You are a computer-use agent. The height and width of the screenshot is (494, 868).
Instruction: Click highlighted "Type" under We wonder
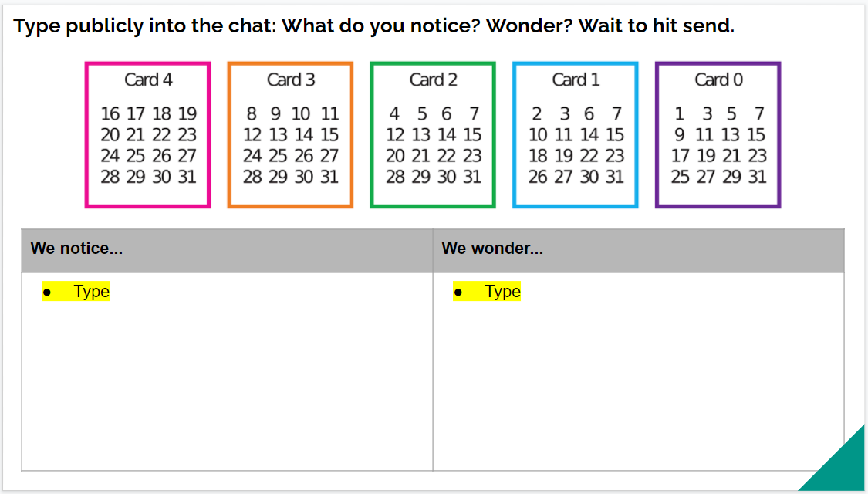[x=502, y=292]
